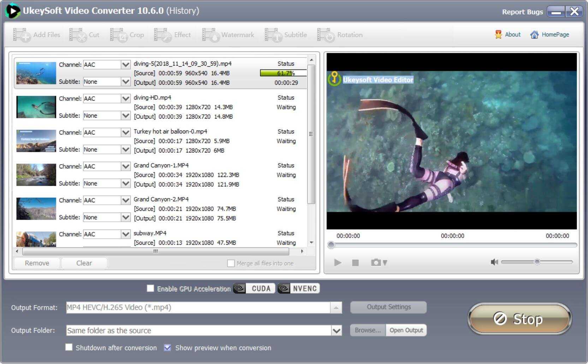The height and width of the screenshot is (364, 588).
Task: Select the Cut tool icon
Action: [x=78, y=35]
